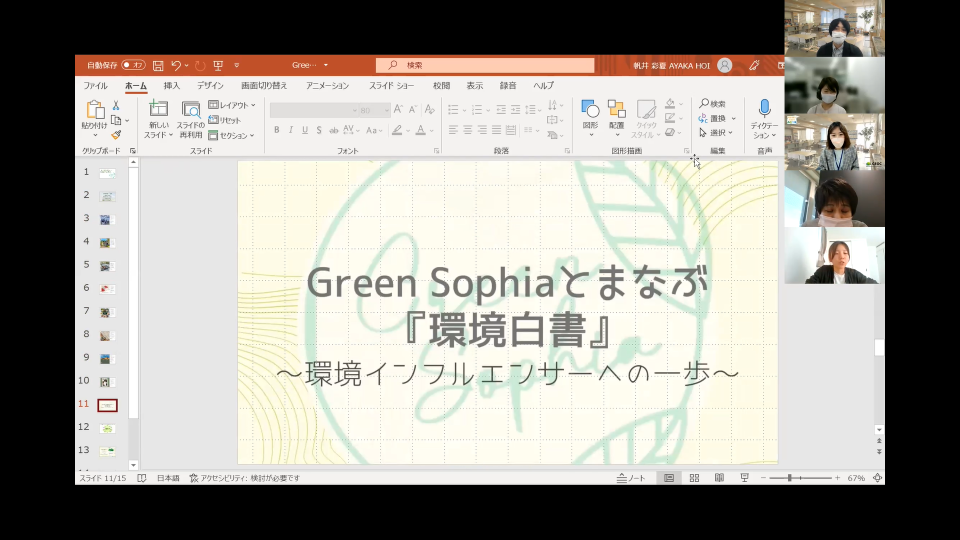Increase font size with A-up icon
This screenshot has height=540, width=960.
click(x=399, y=110)
